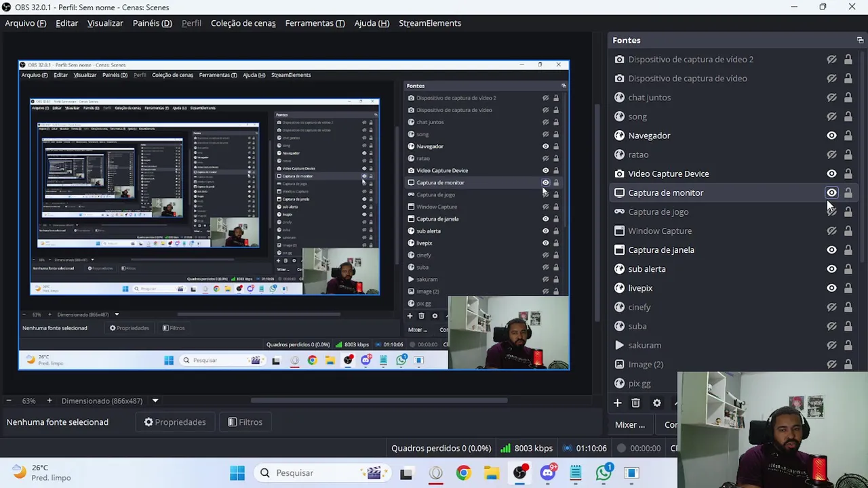Screen dimensions: 868x488
Task: Click the Windows Start button
Action: click(x=237, y=473)
